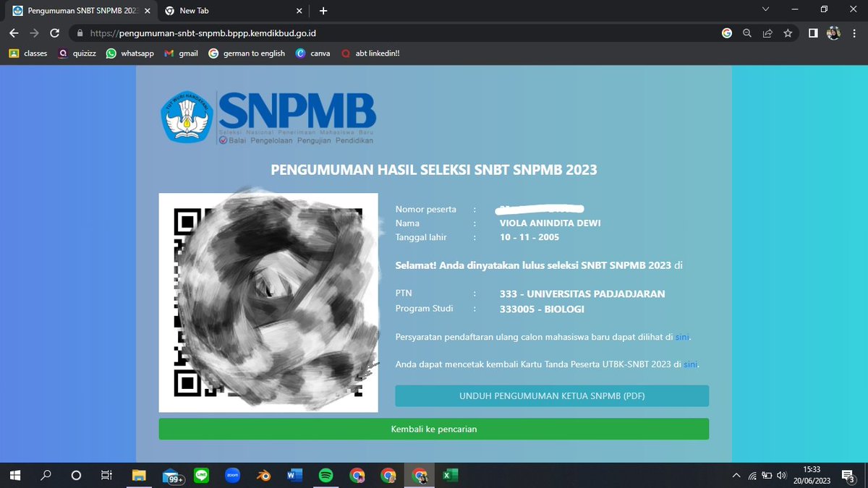Click the name Viola Anindita Dewi
Image resolution: width=868 pixels, height=488 pixels.
550,223
